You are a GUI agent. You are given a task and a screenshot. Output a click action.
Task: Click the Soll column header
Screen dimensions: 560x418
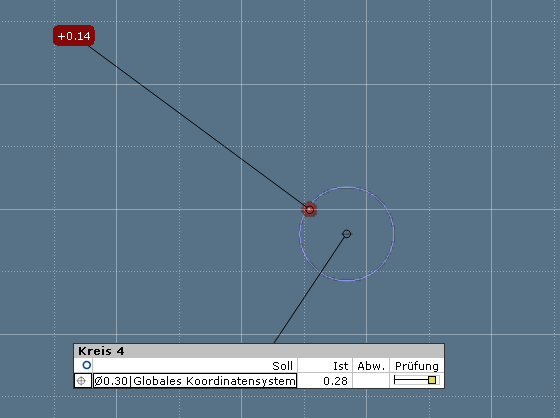(x=282, y=366)
